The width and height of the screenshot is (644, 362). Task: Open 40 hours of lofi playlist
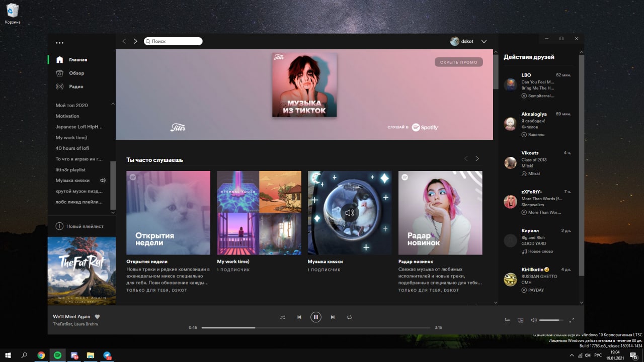coord(72,148)
